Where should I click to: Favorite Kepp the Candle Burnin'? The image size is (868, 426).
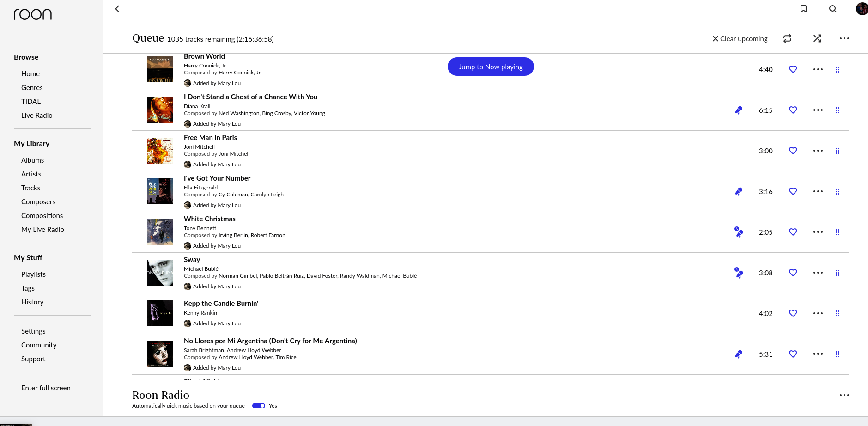[793, 313]
